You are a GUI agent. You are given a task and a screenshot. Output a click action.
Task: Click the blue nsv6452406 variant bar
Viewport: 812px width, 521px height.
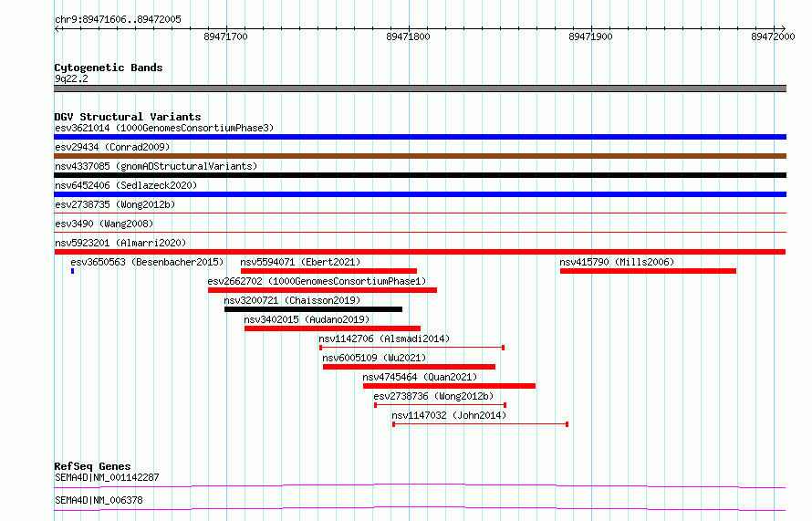click(x=420, y=194)
